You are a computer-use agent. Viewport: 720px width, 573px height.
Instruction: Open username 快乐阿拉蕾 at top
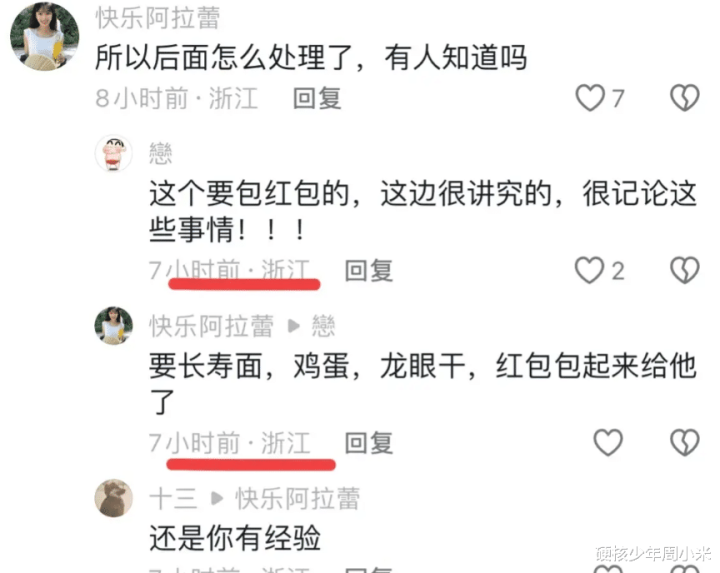158,18
